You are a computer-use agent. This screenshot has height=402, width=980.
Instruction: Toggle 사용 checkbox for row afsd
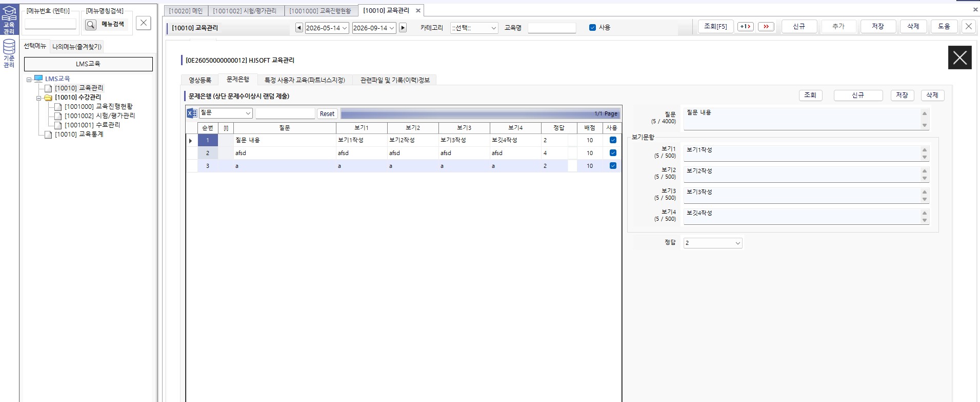613,153
